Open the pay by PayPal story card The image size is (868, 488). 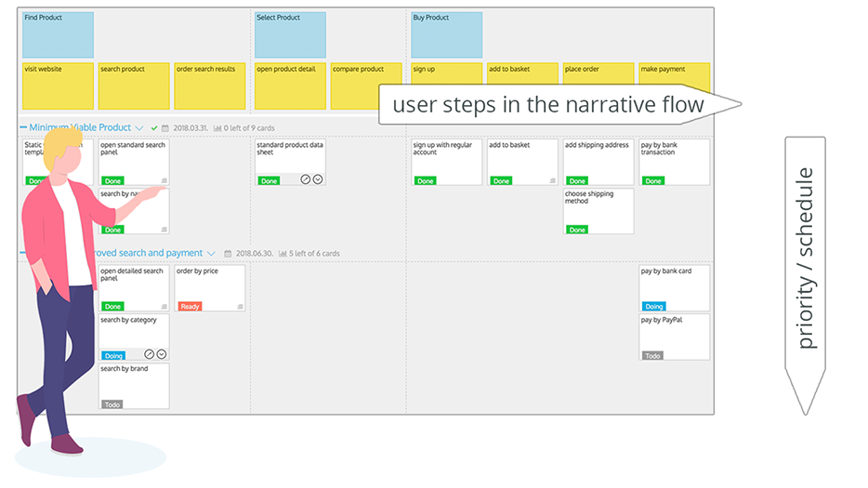[675, 336]
